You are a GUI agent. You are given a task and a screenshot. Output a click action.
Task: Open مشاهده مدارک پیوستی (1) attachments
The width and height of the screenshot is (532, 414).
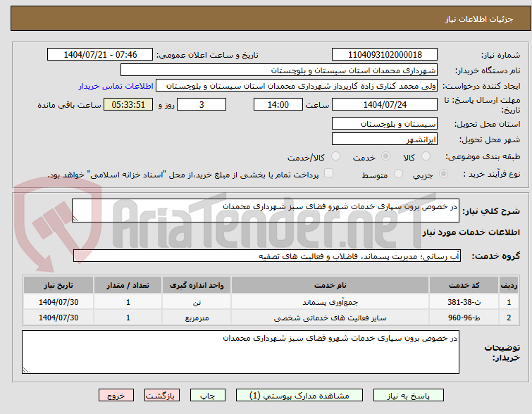click(x=299, y=396)
